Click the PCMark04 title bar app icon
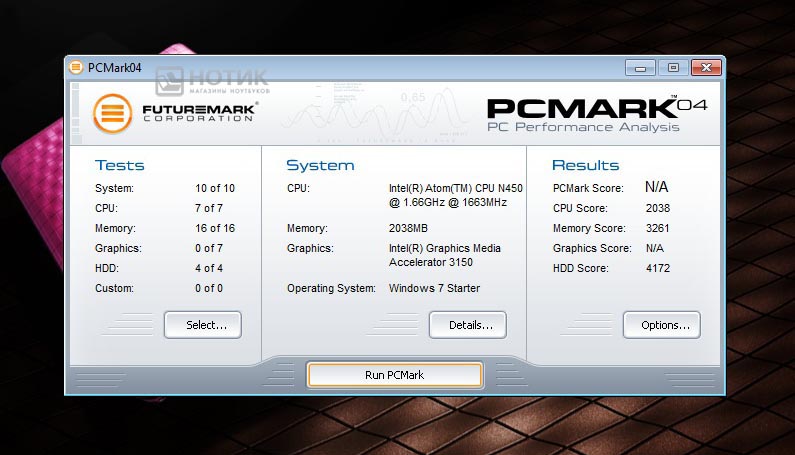This screenshot has width=795, height=455. pyautogui.click(x=76, y=67)
